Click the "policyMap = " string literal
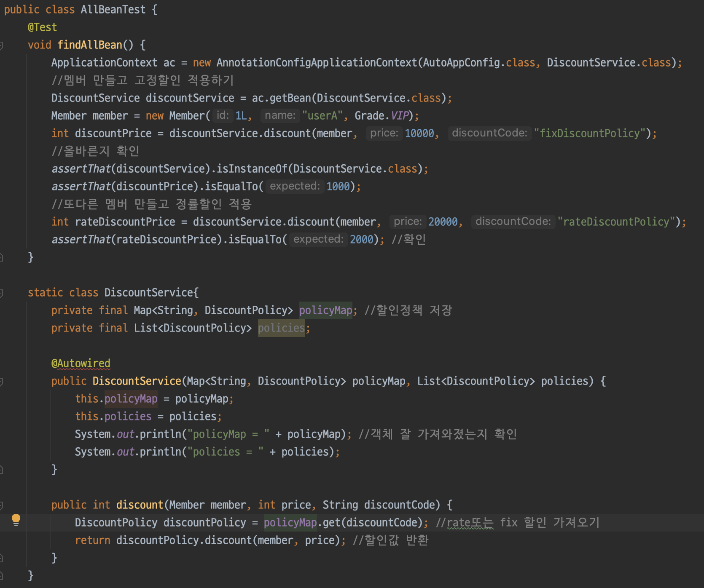Screen dimensions: 704x588 tap(228, 434)
